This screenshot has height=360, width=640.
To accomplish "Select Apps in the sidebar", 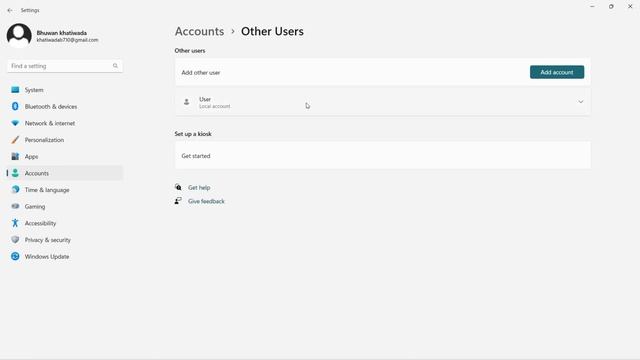I will (64, 156).
